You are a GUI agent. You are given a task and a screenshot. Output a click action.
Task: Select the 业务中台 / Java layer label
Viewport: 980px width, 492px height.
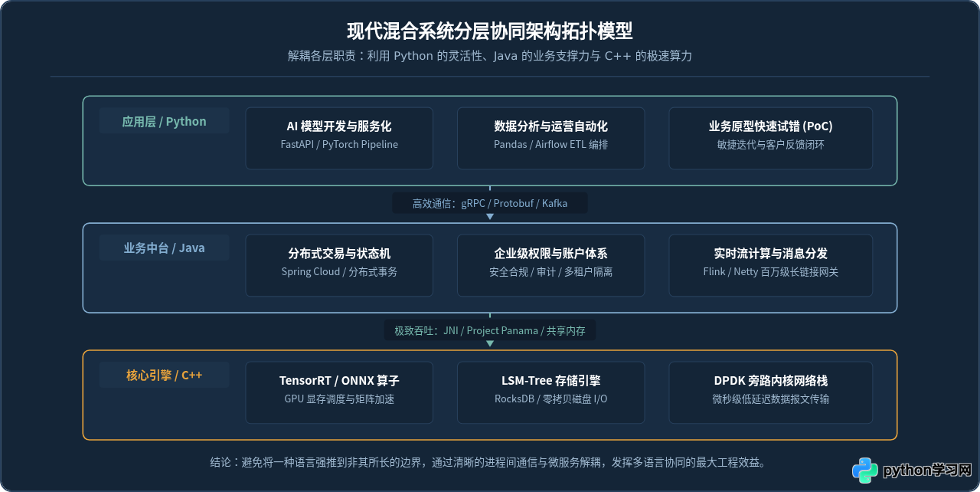coord(164,248)
